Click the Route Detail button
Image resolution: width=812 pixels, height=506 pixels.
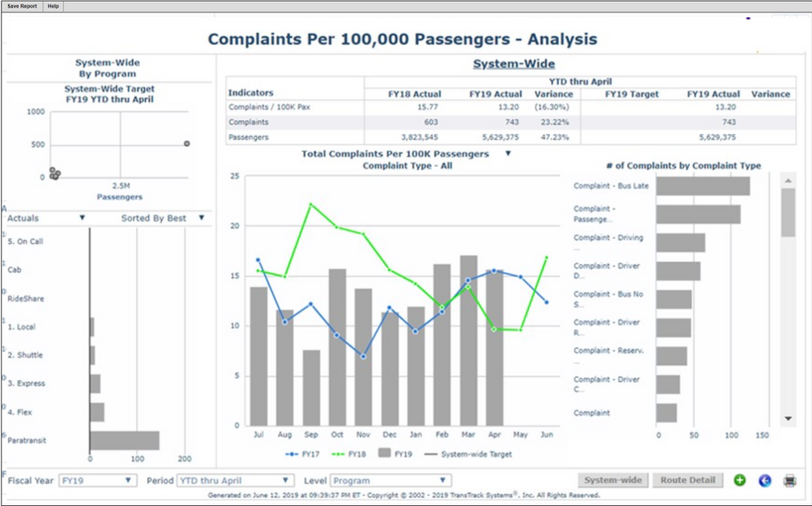688,480
